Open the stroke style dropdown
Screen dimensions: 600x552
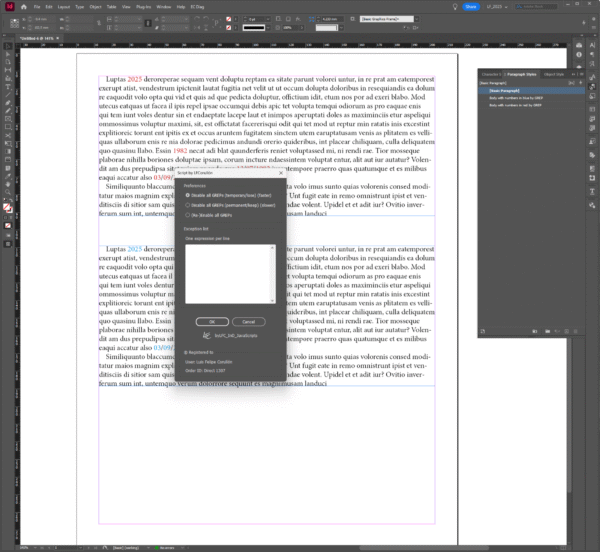pyautogui.click(x=268, y=28)
